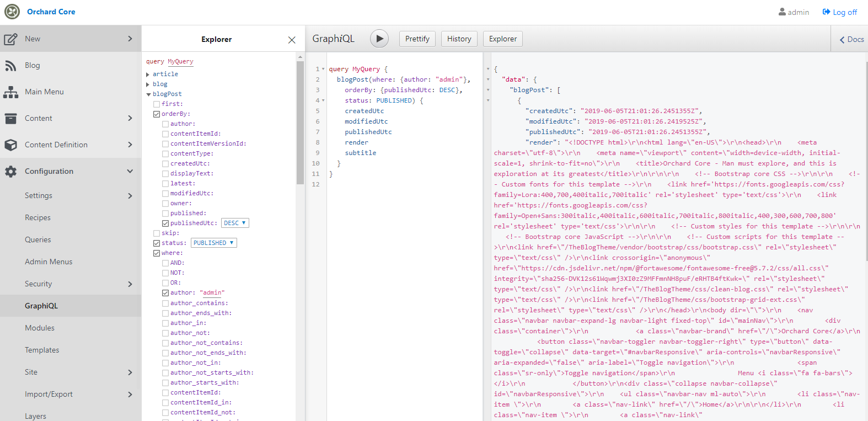Click the New pencil icon
The image size is (868, 421).
(10, 39)
